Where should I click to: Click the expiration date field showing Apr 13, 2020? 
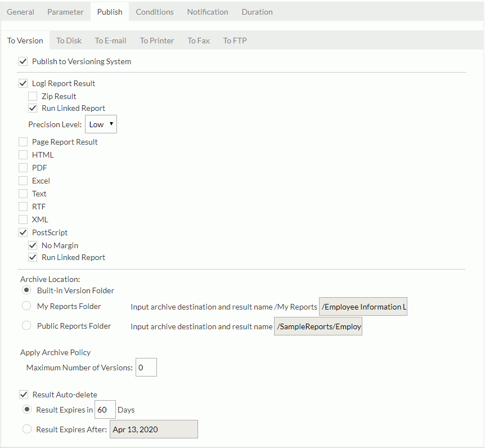tap(154, 429)
